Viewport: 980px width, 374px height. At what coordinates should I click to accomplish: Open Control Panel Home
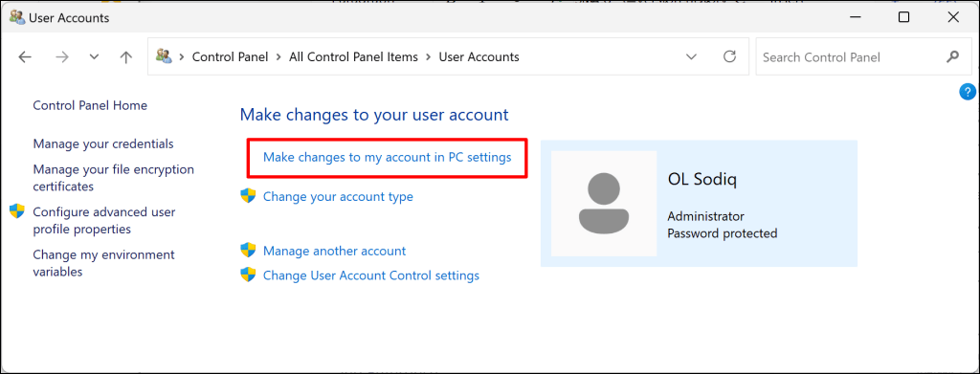point(90,105)
